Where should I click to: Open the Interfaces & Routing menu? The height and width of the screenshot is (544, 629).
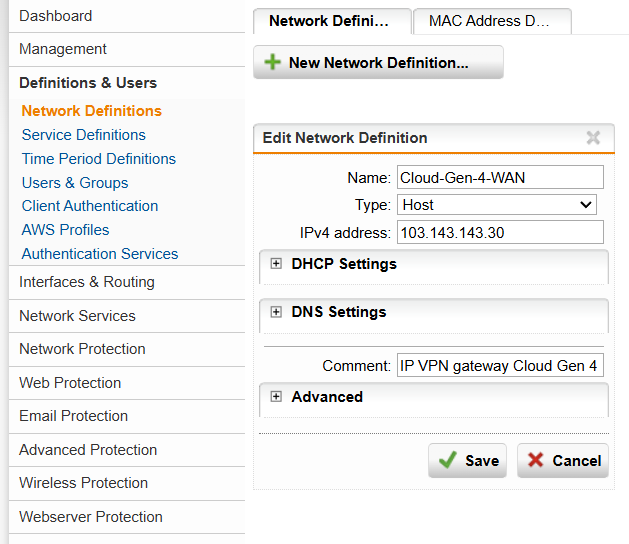coord(87,282)
